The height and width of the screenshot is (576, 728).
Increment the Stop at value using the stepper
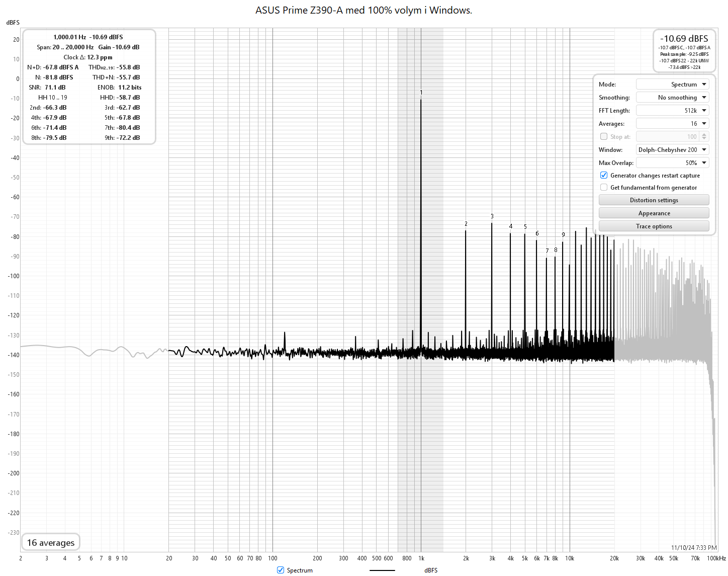[704, 134]
